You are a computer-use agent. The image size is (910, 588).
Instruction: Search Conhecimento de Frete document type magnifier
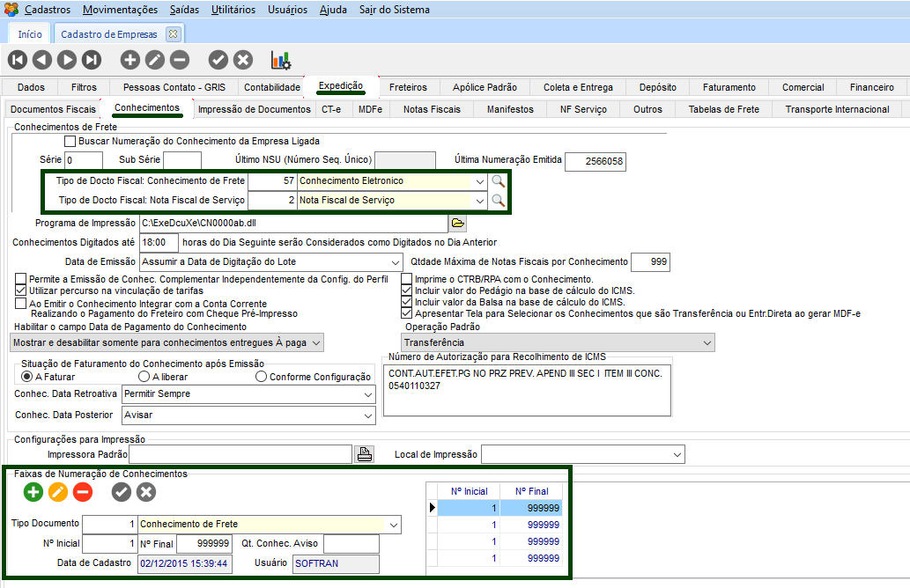(x=499, y=181)
